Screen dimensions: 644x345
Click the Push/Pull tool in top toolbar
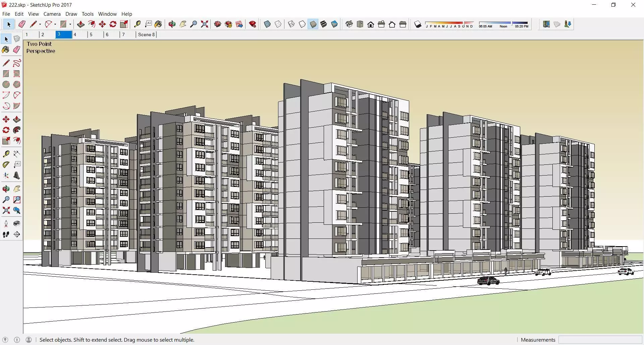[80, 24]
